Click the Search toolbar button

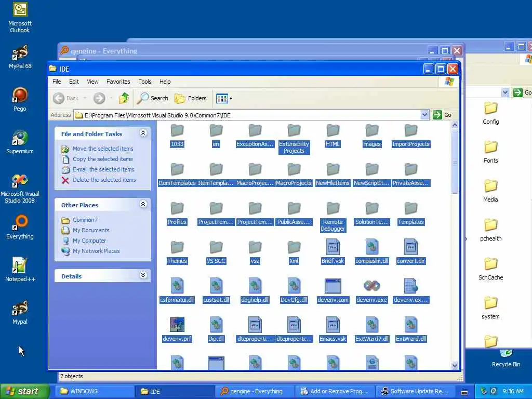tap(153, 98)
